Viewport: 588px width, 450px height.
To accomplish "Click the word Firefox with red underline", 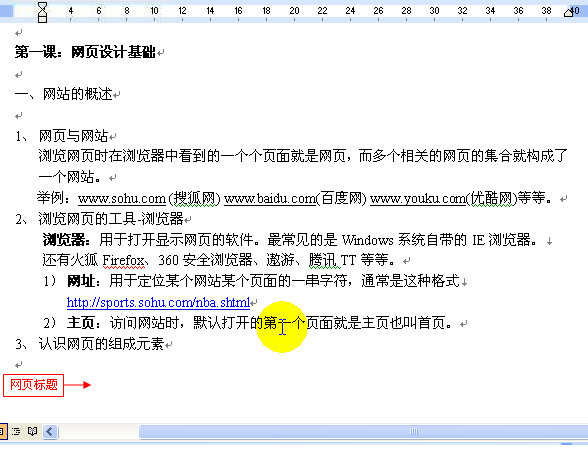I will pos(124,261).
